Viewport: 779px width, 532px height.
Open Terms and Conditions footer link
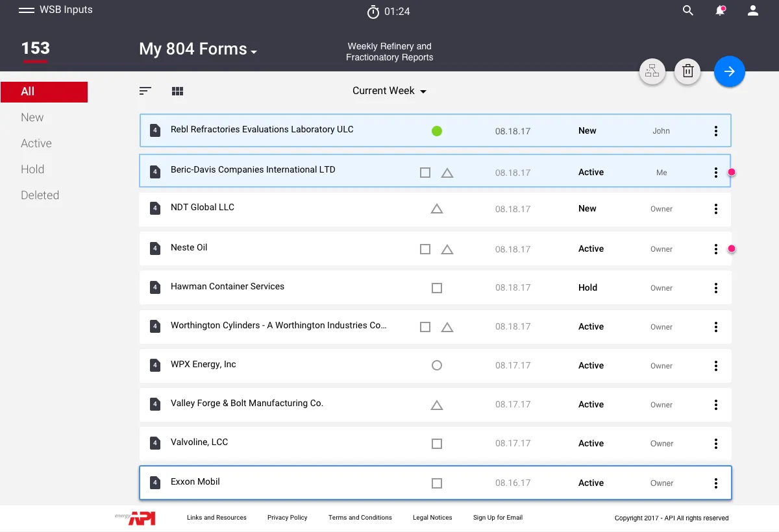[x=360, y=518]
